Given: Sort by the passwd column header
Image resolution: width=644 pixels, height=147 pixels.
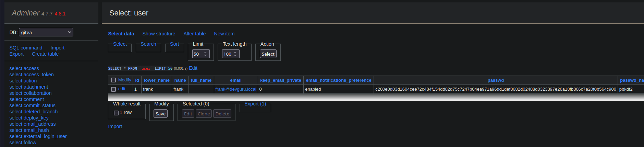Looking at the screenshot, I should click(496, 80).
